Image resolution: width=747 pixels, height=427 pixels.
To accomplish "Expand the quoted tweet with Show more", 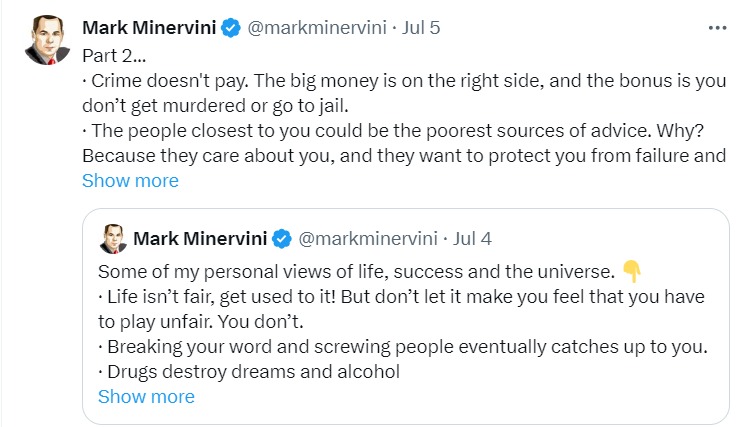I will tap(146, 396).
